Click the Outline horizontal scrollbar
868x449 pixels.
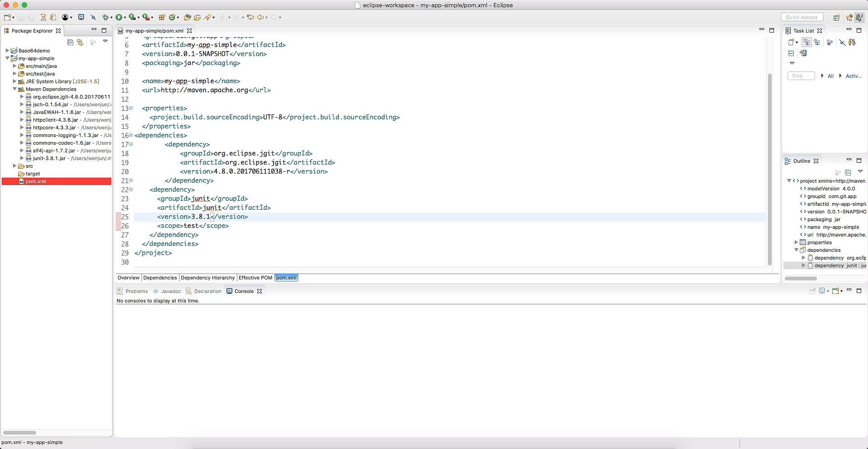point(801,278)
